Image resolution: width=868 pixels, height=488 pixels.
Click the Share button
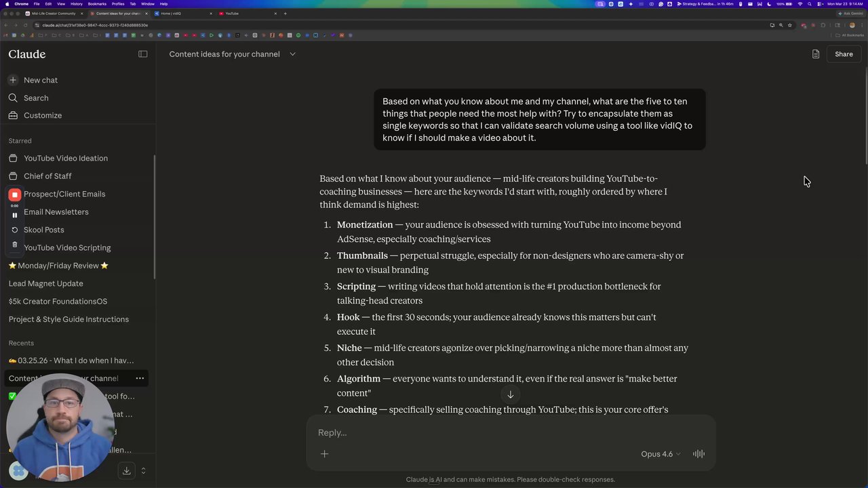[x=844, y=54]
